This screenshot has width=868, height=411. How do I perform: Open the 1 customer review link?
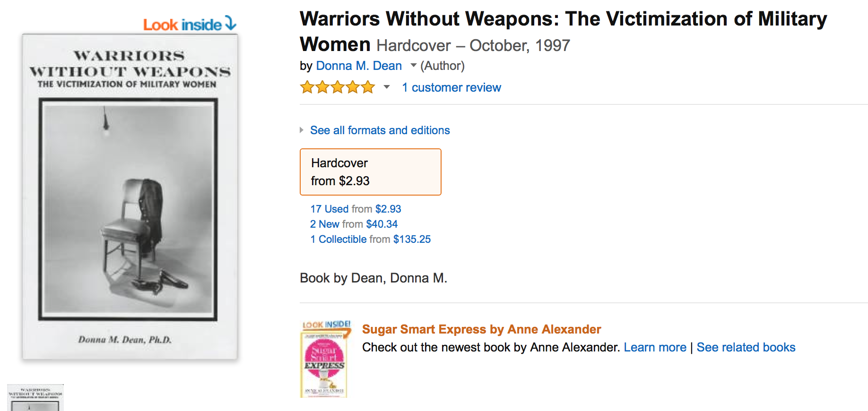coord(451,87)
